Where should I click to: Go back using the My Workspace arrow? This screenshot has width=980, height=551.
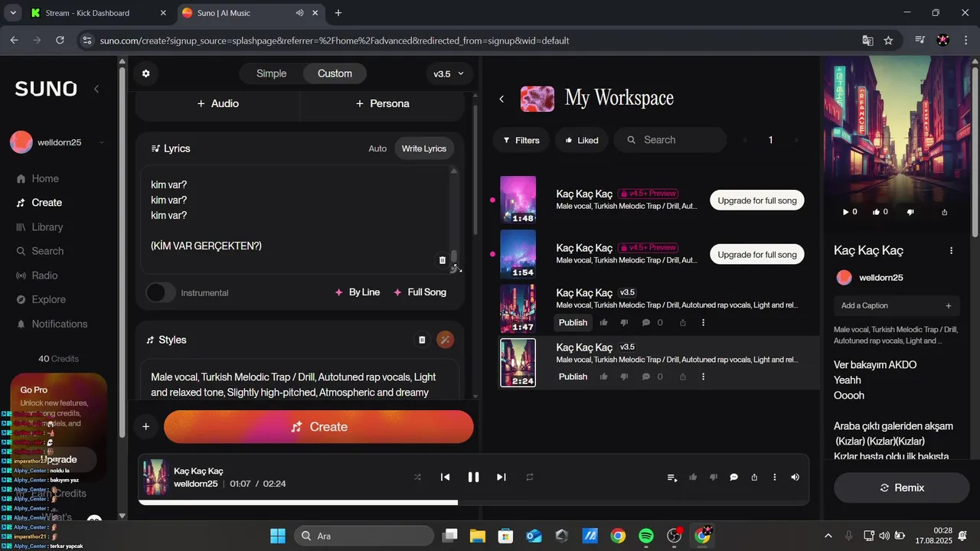[x=501, y=99]
